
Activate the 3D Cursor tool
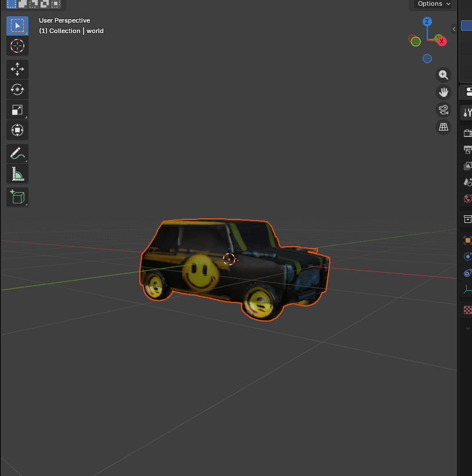[17, 46]
